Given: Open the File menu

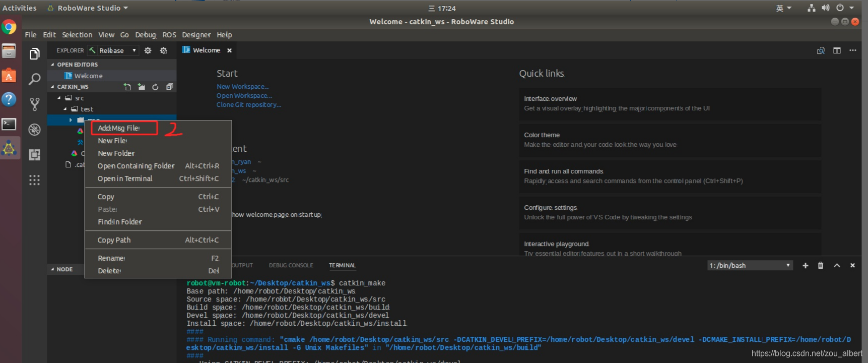Looking at the screenshot, I should click(x=30, y=35).
